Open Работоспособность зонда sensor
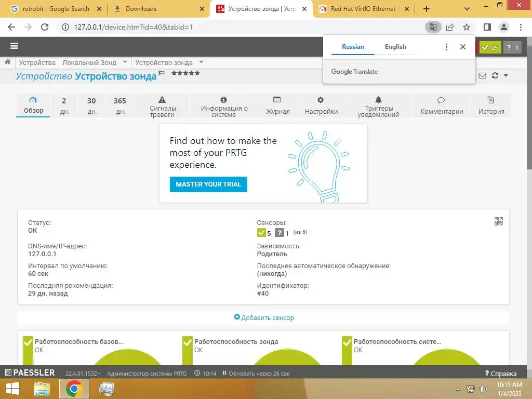Viewport: 532px width, 399px height. point(236,342)
